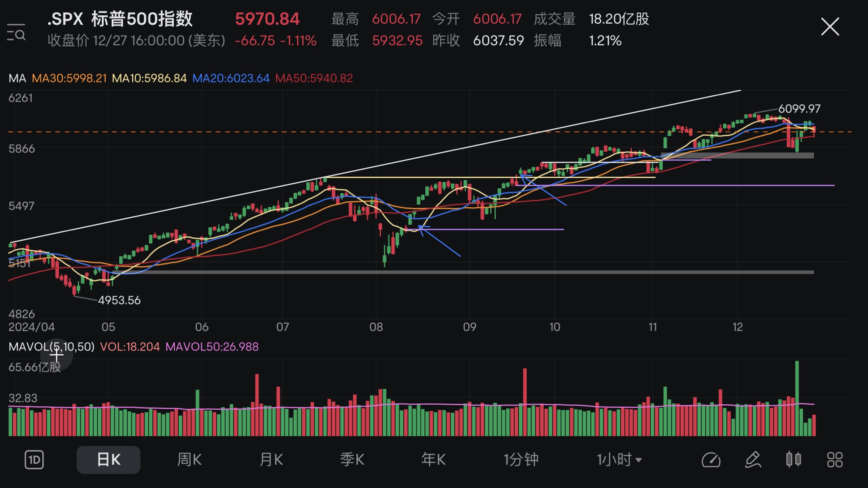Screen dimensions: 868x488
Task: Tap the 昨收 previous close 6037.59
Action: pos(498,41)
